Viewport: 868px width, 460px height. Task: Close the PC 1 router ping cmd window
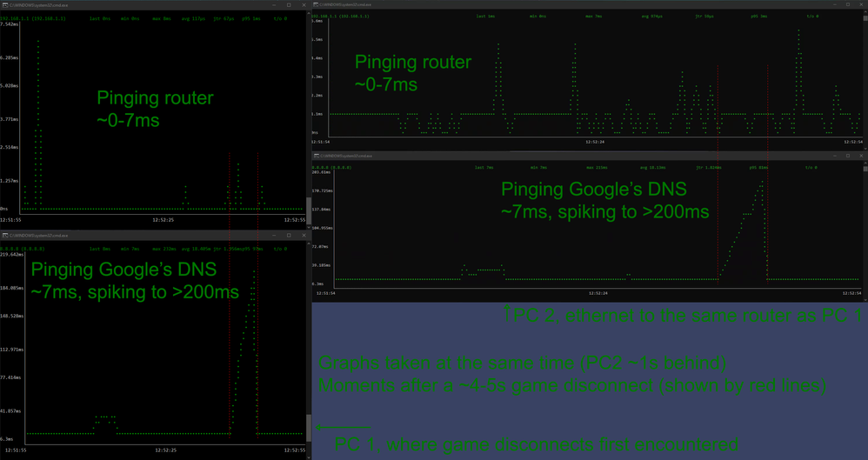coord(302,5)
